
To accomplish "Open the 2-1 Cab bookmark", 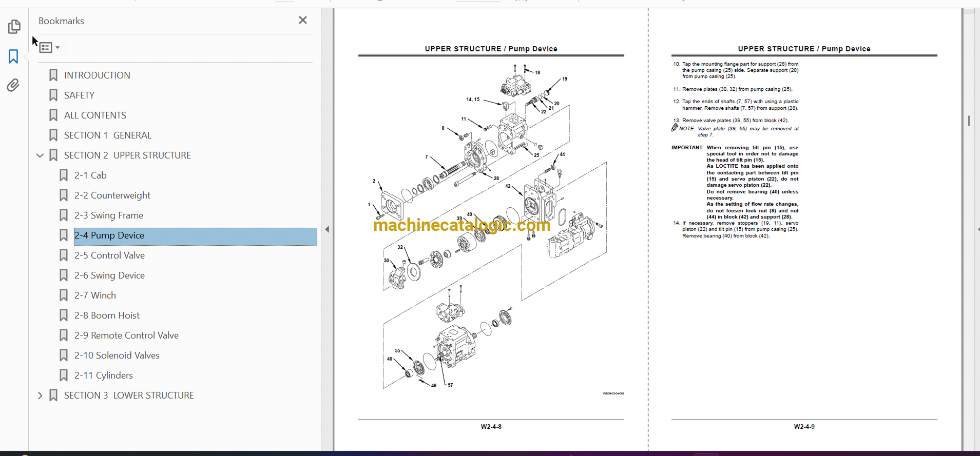I will click(90, 175).
